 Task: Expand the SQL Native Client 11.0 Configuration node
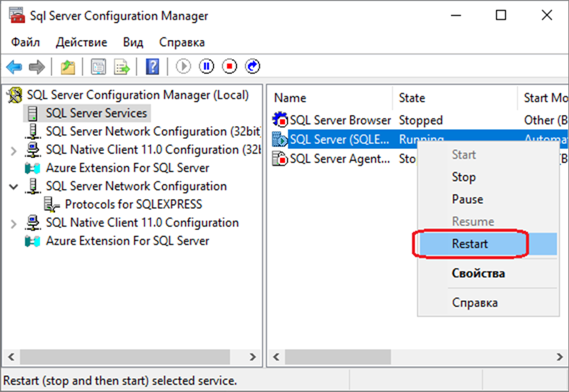click(14, 224)
